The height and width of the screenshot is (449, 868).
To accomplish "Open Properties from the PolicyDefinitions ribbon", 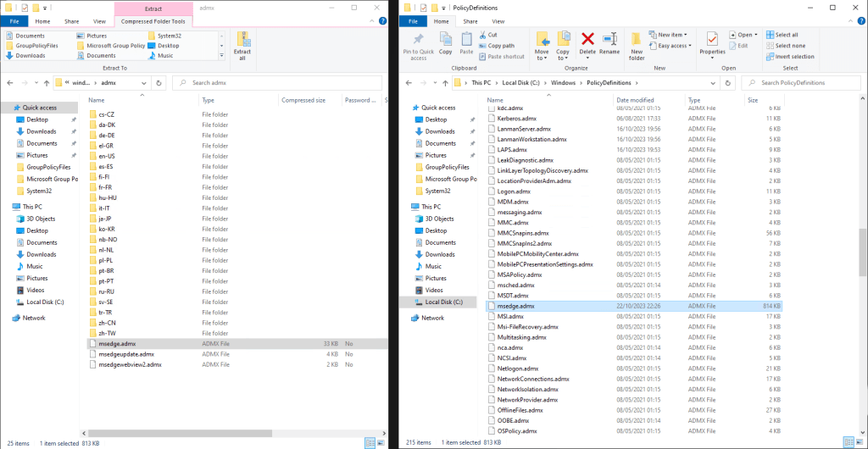I will (x=712, y=43).
